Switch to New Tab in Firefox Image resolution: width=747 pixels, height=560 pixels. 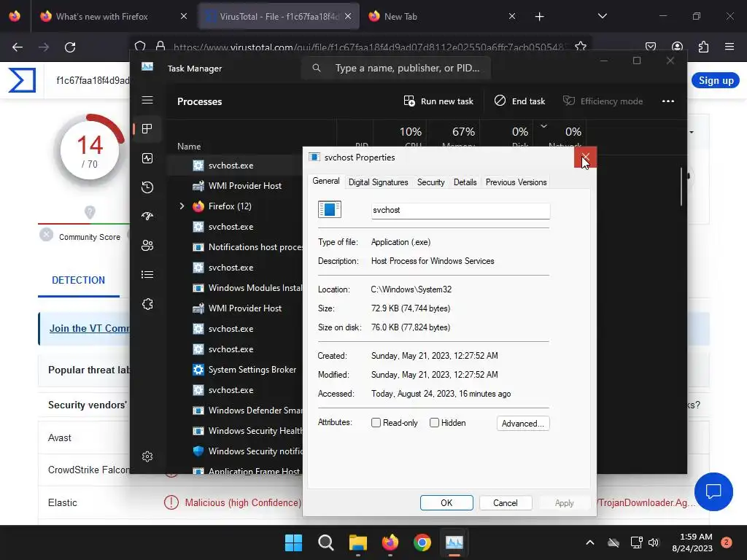[400, 17]
